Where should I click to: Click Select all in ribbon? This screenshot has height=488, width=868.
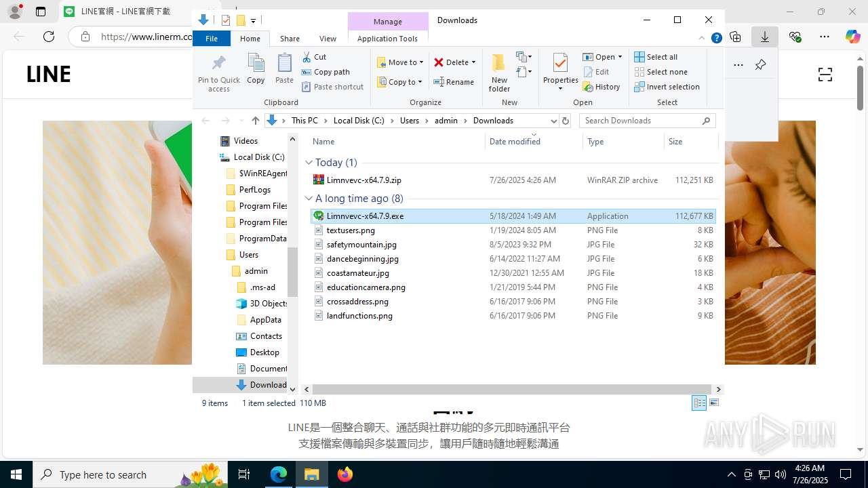click(x=656, y=57)
